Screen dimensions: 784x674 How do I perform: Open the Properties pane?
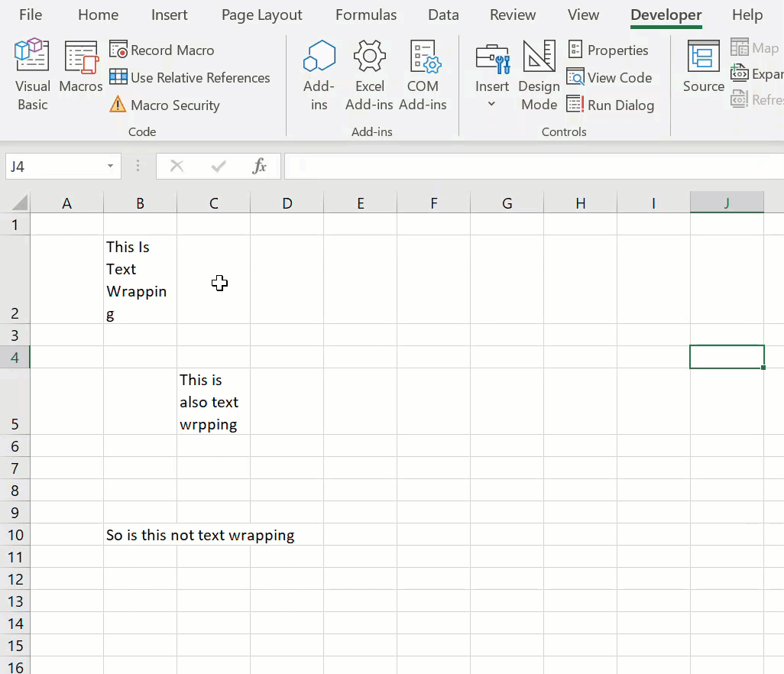click(x=609, y=50)
